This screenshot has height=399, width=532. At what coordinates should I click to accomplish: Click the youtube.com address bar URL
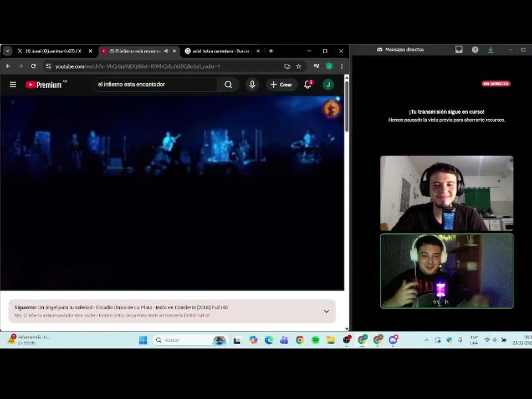pos(138,66)
